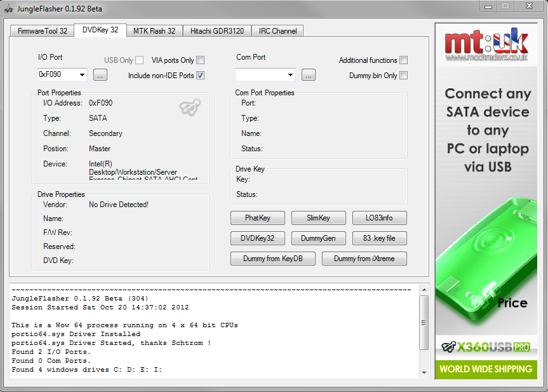
Task: Enable the USB Only checkbox
Action: pyautogui.click(x=140, y=60)
